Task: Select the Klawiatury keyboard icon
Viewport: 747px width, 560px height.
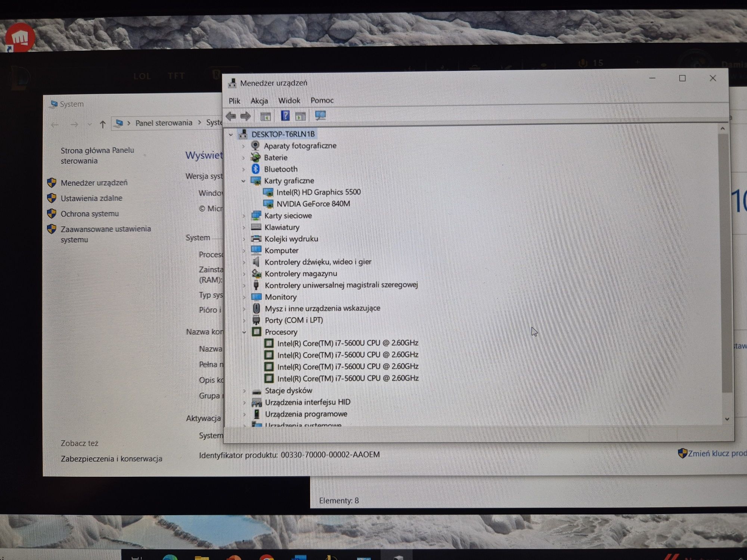Action: point(256,227)
